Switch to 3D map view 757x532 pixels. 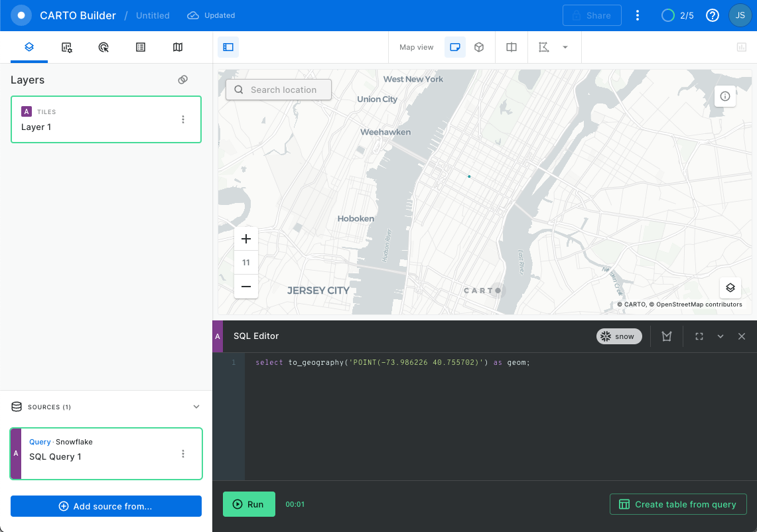tap(479, 47)
